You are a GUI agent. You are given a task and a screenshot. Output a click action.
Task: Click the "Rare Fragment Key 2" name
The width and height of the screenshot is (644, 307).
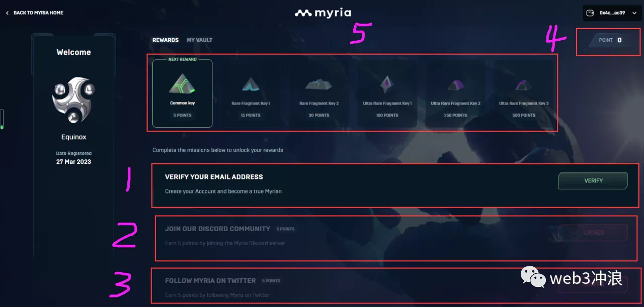pos(319,104)
